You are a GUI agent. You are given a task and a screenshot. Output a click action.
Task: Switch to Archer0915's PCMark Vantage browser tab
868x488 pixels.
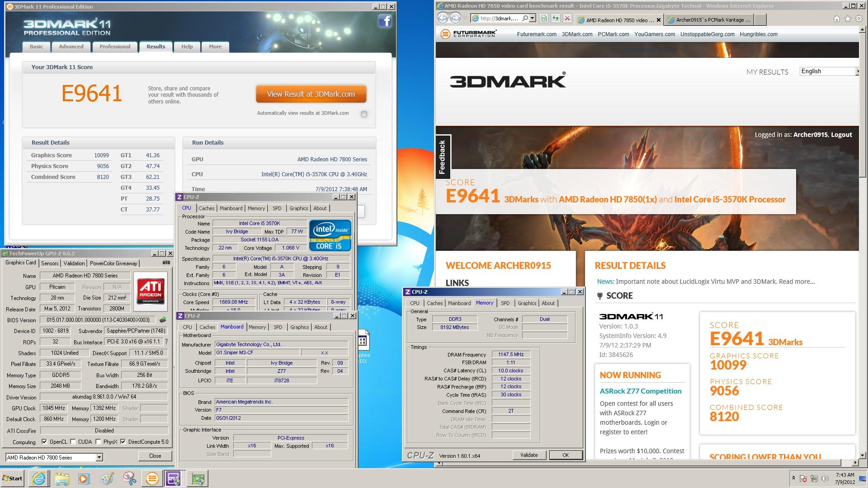tap(710, 20)
